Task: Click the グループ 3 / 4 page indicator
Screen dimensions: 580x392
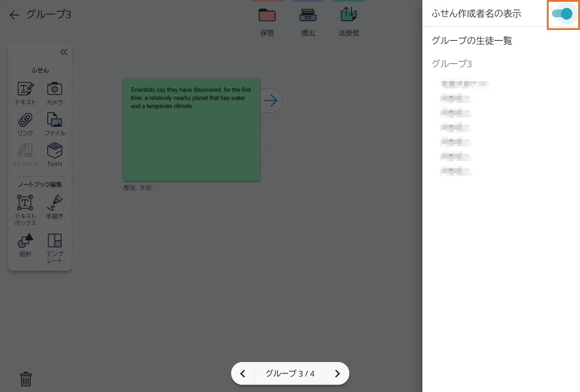Action: tap(290, 374)
